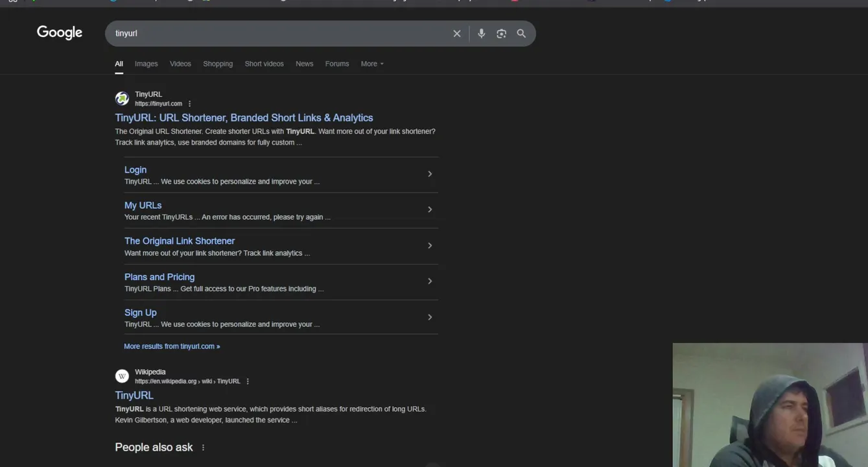Image resolution: width=868 pixels, height=467 pixels.
Task: Switch to the Videos tab
Action: pos(180,64)
